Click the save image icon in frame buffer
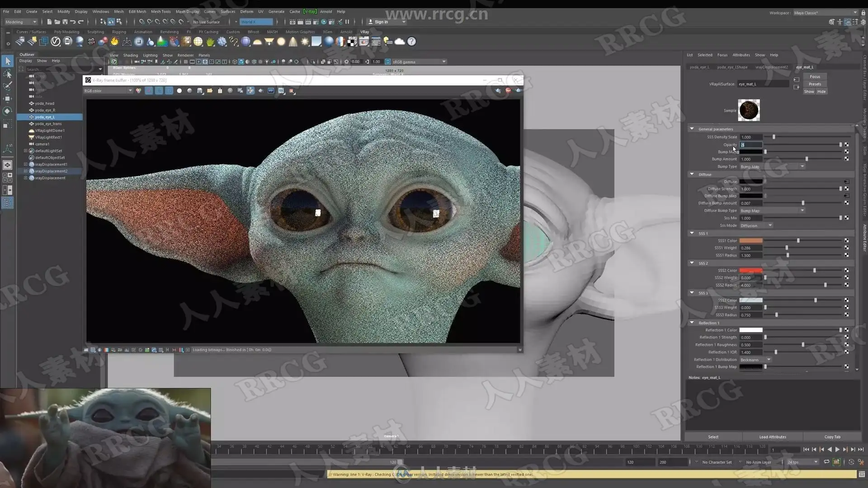The height and width of the screenshot is (488, 868). pos(200,91)
